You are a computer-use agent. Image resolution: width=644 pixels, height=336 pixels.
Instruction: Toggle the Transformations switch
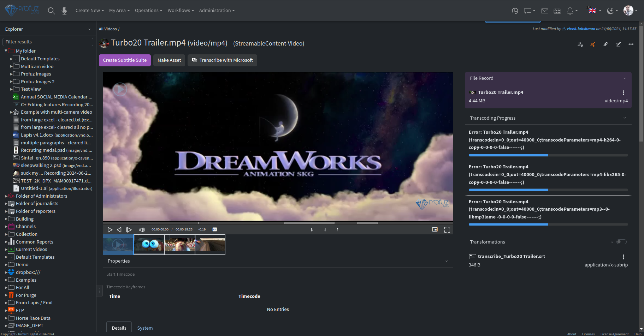click(x=621, y=242)
